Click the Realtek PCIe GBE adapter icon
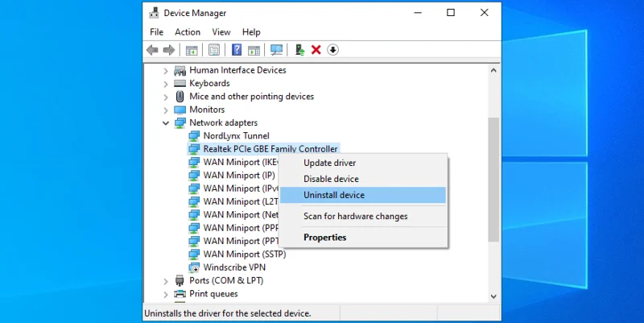The image size is (644, 323). tap(194, 149)
